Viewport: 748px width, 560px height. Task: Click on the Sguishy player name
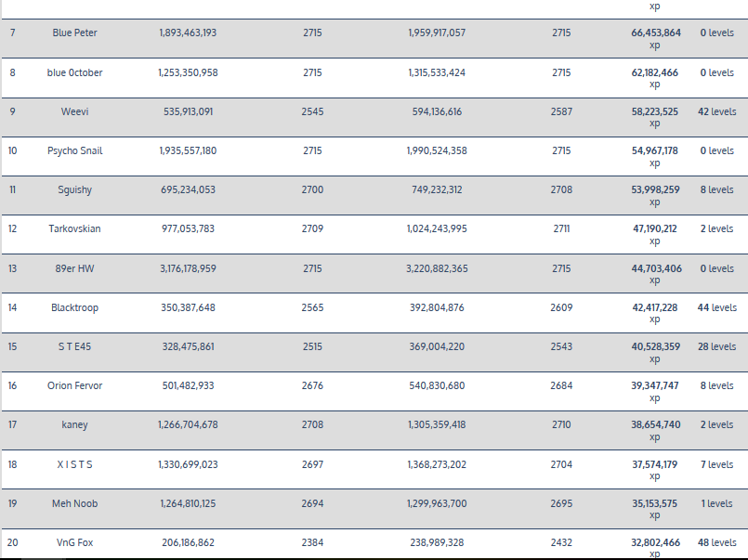point(74,189)
